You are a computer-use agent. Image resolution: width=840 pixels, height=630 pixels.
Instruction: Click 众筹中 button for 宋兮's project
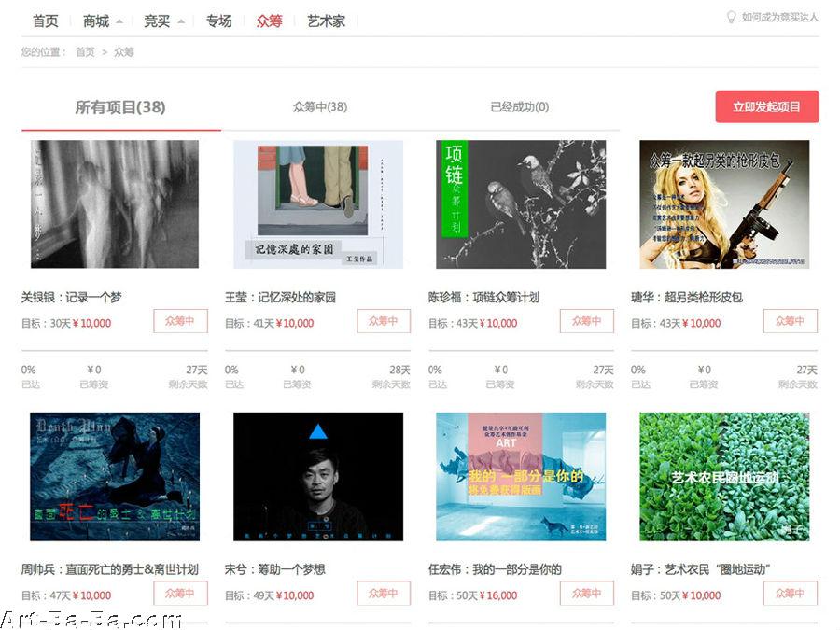[x=384, y=593]
